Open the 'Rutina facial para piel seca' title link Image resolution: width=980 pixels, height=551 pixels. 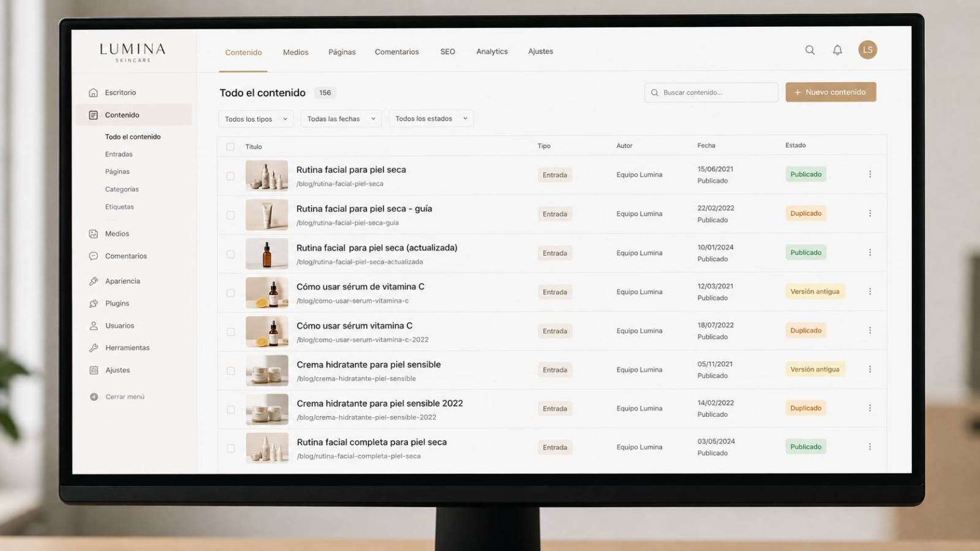351,170
